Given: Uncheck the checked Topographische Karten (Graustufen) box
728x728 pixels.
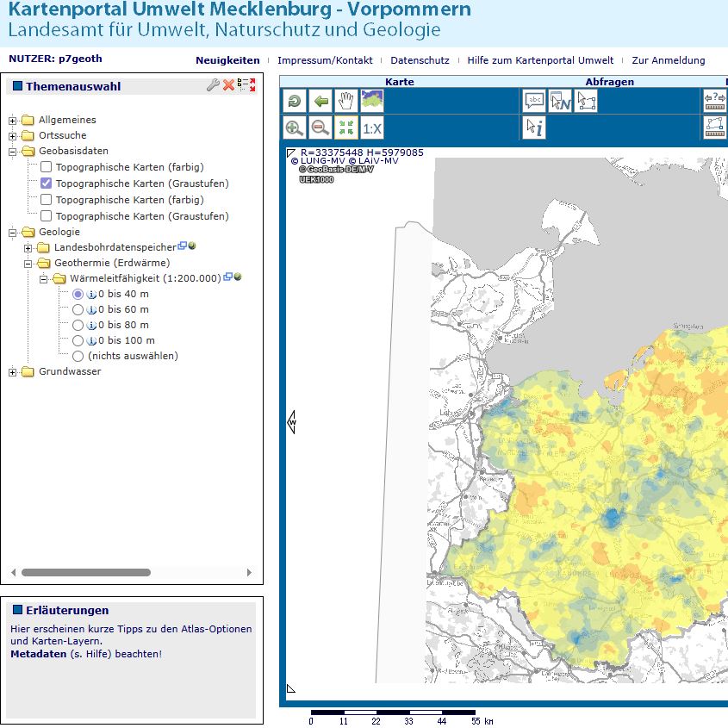Looking at the screenshot, I should point(46,183).
